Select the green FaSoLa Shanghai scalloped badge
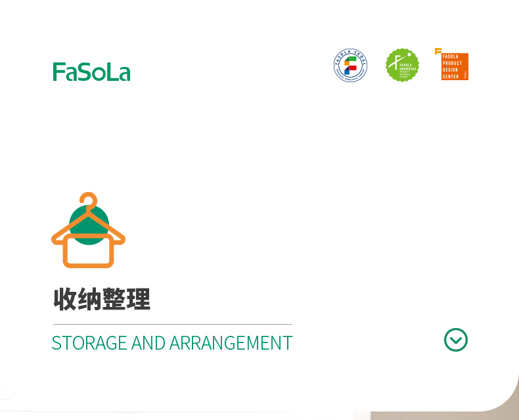519x420 pixels. (402, 65)
